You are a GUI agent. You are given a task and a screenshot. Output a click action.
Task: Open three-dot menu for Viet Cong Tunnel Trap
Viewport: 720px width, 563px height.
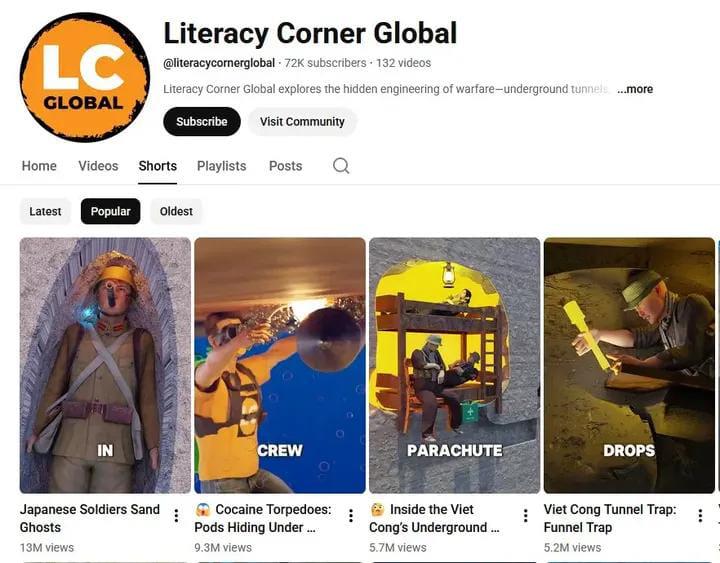[x=700, y=516]
